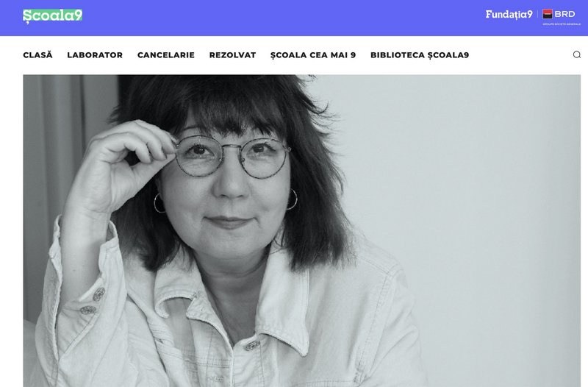Click the BRD wordmark text

[x=564, y=14]
